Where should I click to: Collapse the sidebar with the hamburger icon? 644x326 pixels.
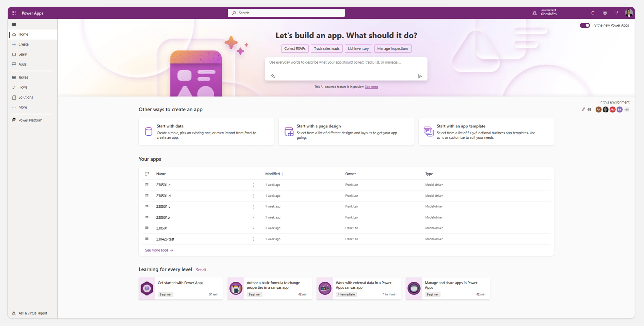[x=14, y=24]
